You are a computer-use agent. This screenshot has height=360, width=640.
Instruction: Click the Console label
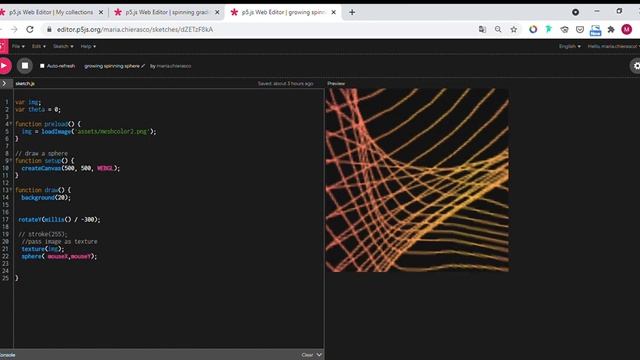tap(8, 355)
